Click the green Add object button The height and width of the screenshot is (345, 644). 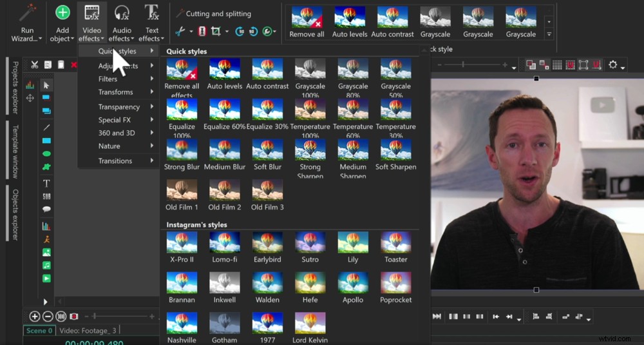(x=62, y=23)
